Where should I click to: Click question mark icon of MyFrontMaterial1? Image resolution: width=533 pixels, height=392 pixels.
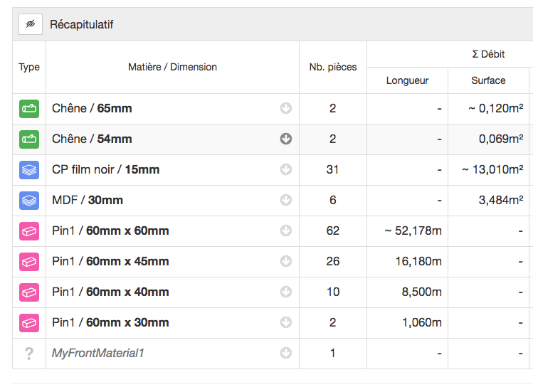point(29,354)
